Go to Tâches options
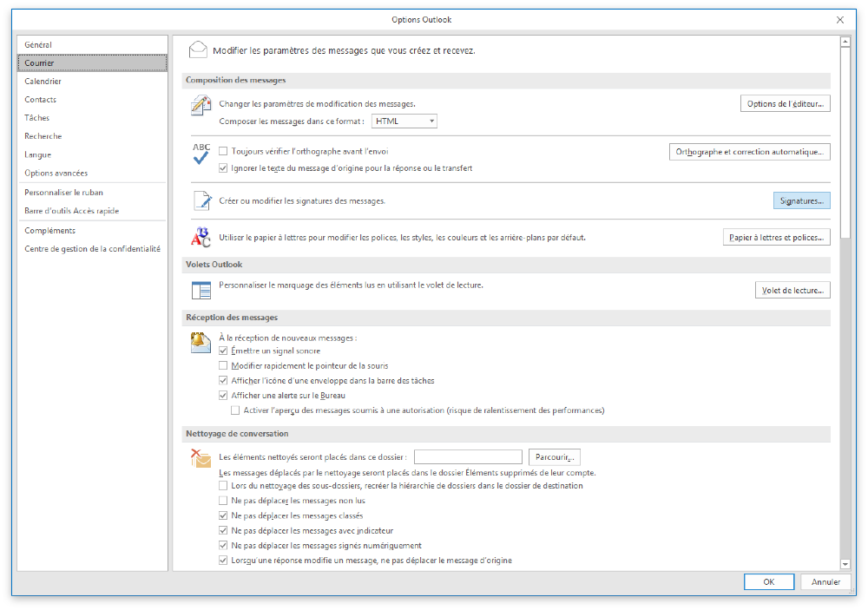 (93, 118)
